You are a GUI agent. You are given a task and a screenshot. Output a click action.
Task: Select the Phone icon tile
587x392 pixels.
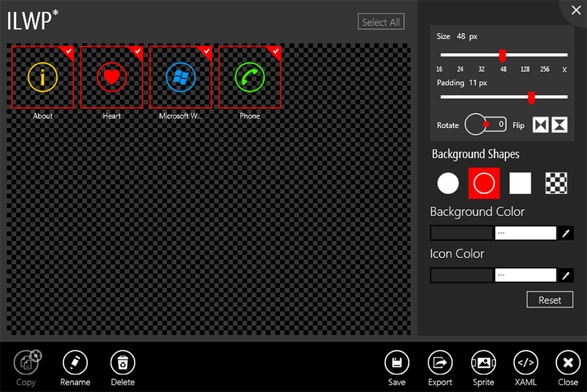click(250, 77)
